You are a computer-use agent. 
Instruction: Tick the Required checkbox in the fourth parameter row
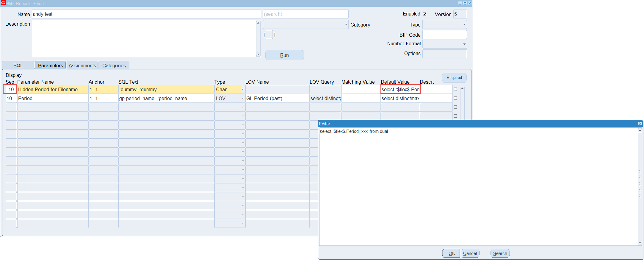(x=455, y=116)
